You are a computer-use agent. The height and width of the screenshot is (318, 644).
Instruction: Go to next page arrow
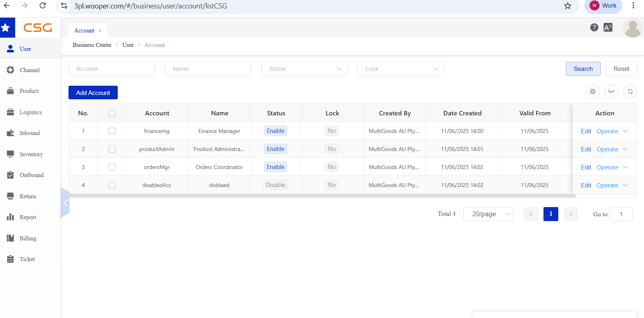tap(571, 214)
